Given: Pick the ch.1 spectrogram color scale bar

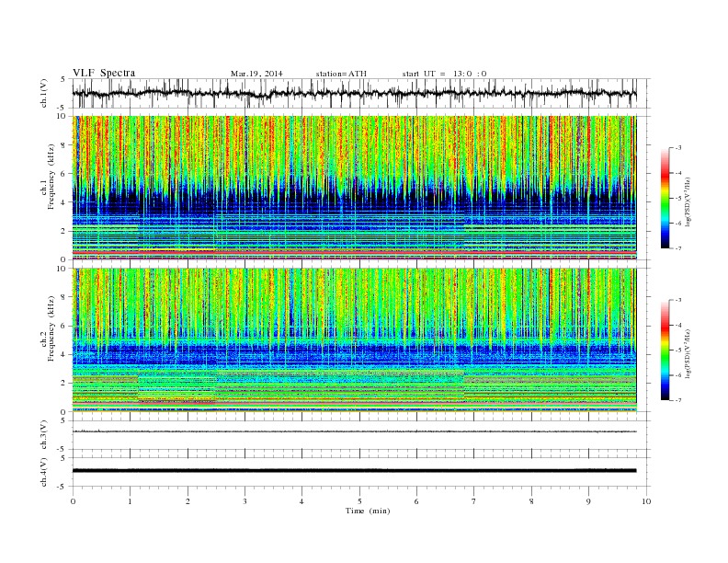Looking at the screenshot, I should click(x=665, y=198).
